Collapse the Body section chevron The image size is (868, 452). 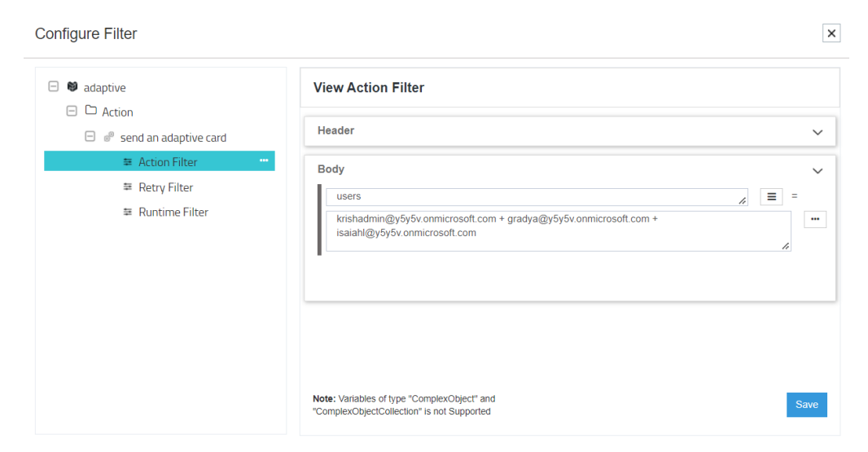[x=818, y=170]
